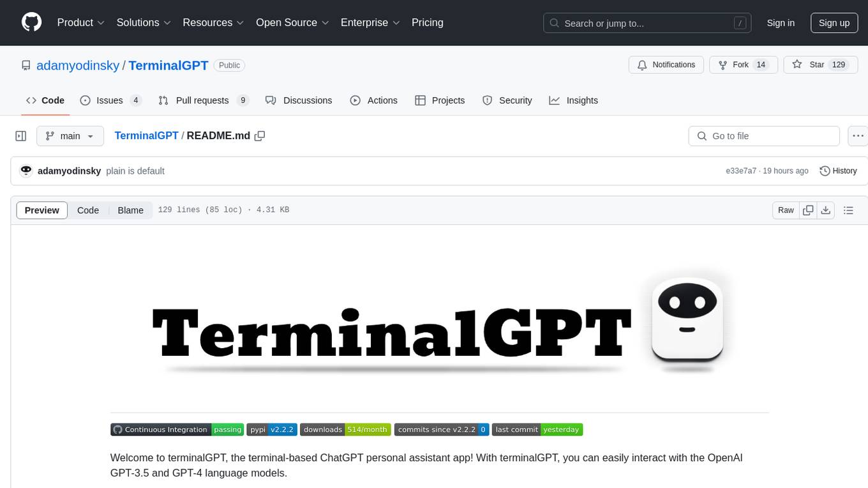The image size is (868, 488).
Task: Open the TerminalGPT repository link in header
Action: [168, 65]
